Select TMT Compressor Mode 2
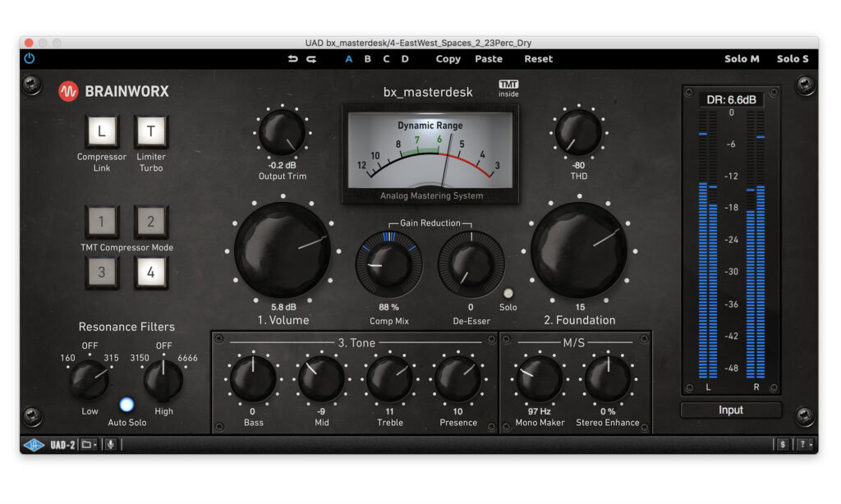The width and height of the screenshot is (841, 504). (151, 221)
